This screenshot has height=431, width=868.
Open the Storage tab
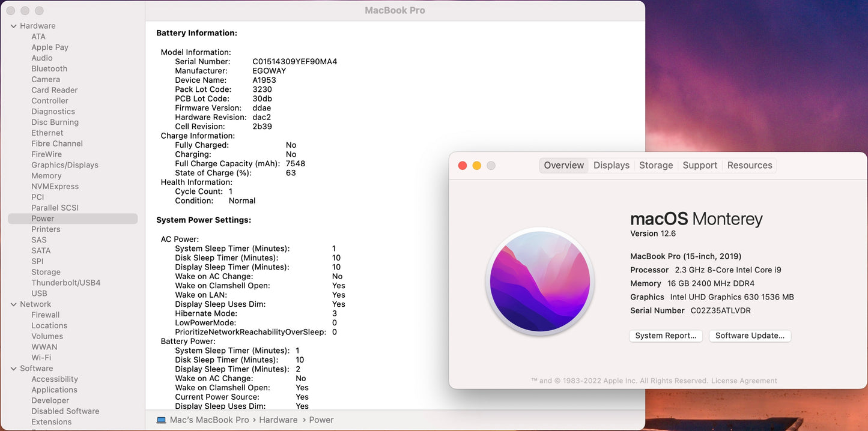656,165
